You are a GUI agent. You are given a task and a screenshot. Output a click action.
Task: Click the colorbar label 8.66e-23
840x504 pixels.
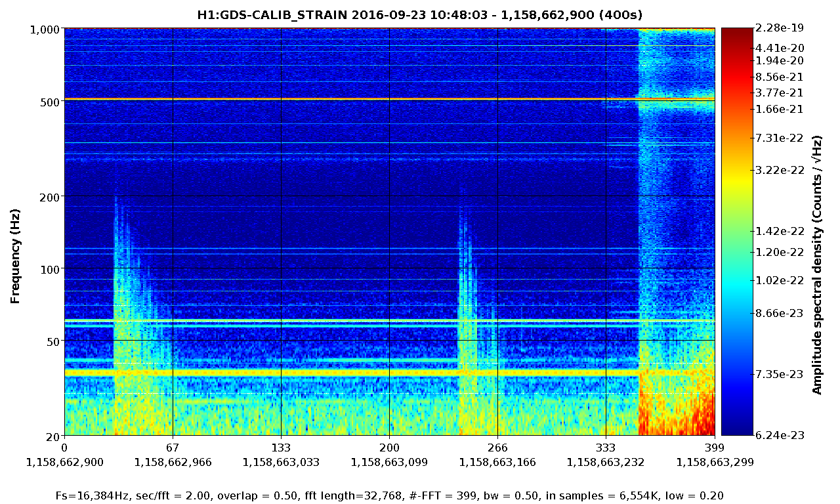click(779, 314)
